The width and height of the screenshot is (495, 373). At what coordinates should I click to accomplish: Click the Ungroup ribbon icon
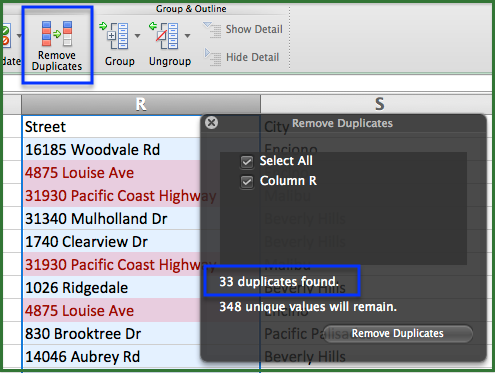click(164, 35)
